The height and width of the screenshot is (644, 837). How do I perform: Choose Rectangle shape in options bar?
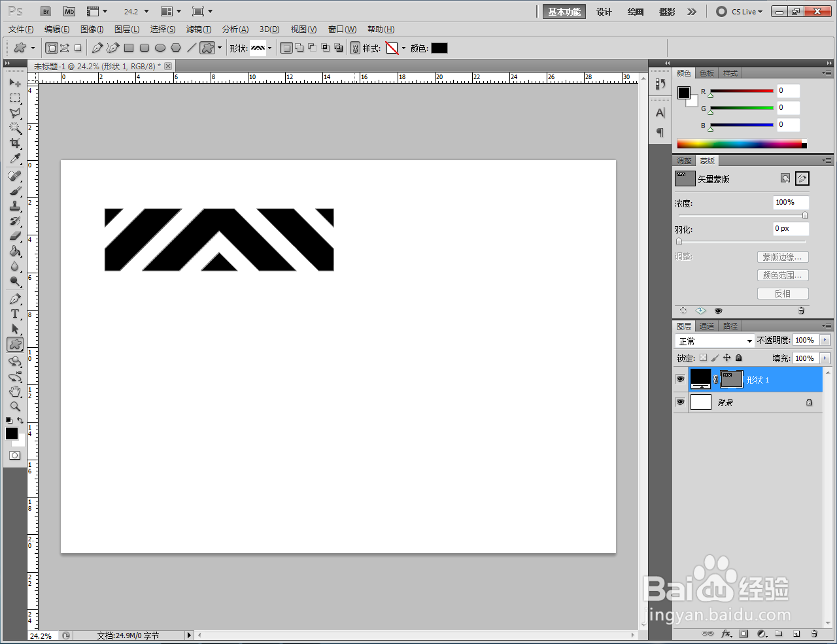[129, 48]
